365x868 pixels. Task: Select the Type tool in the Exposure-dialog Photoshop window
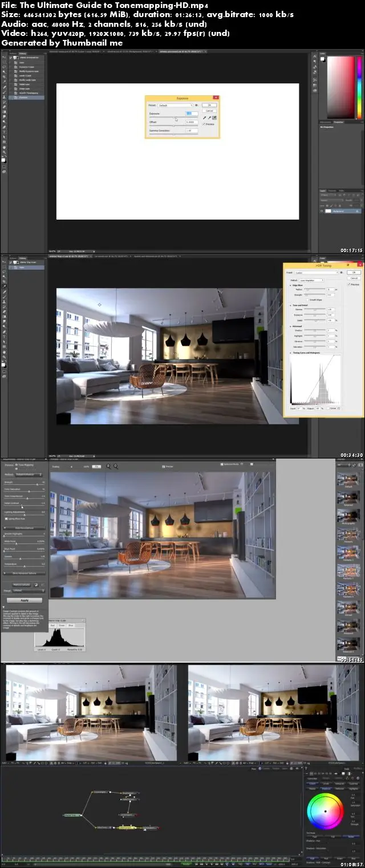pos(4,132)
